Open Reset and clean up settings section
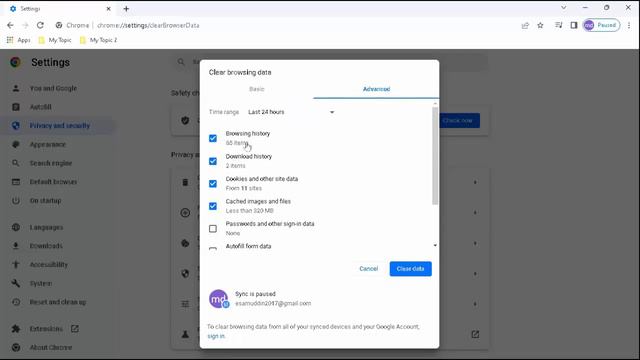 click(x=58, y=302)
